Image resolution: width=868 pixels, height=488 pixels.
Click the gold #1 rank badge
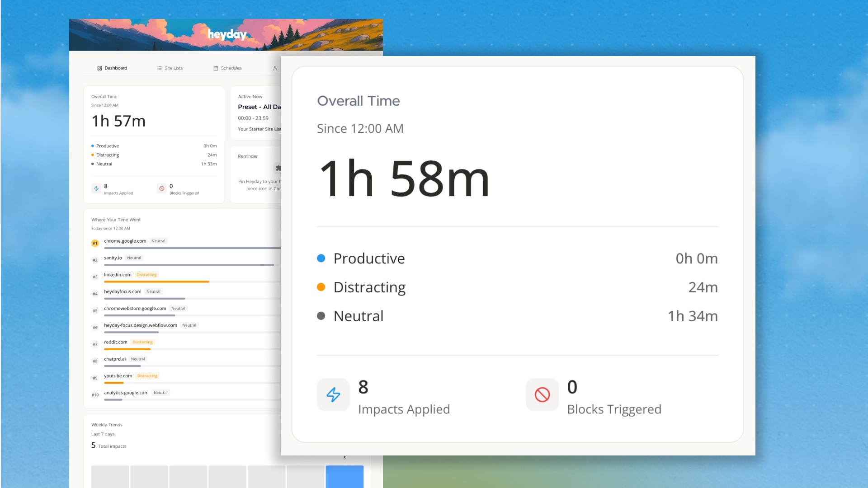[95, 243]
